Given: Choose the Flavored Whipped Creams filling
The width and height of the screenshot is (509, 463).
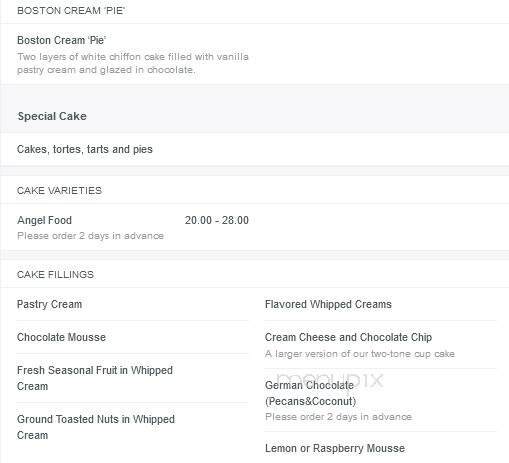Looking at the screenshot, I should coord(328,304).
